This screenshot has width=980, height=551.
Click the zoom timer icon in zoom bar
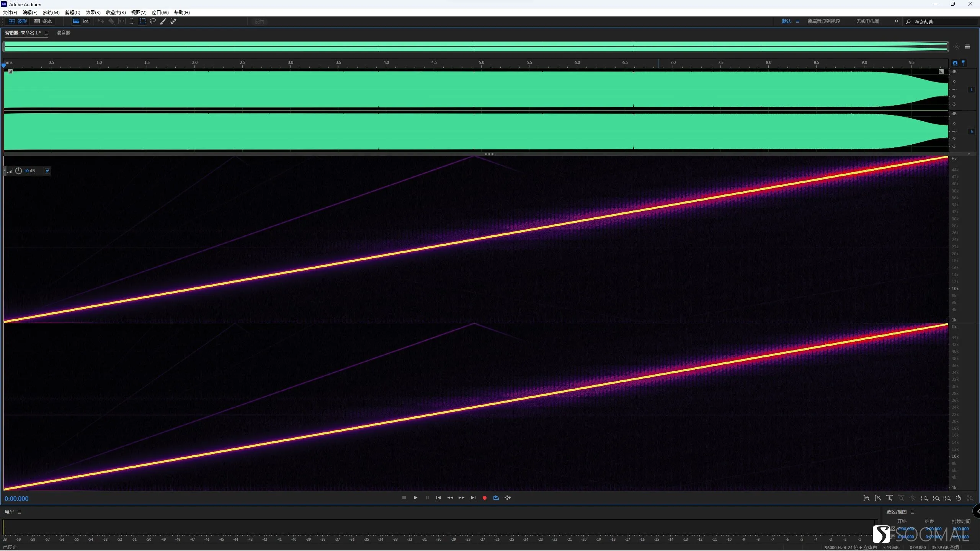958,498
